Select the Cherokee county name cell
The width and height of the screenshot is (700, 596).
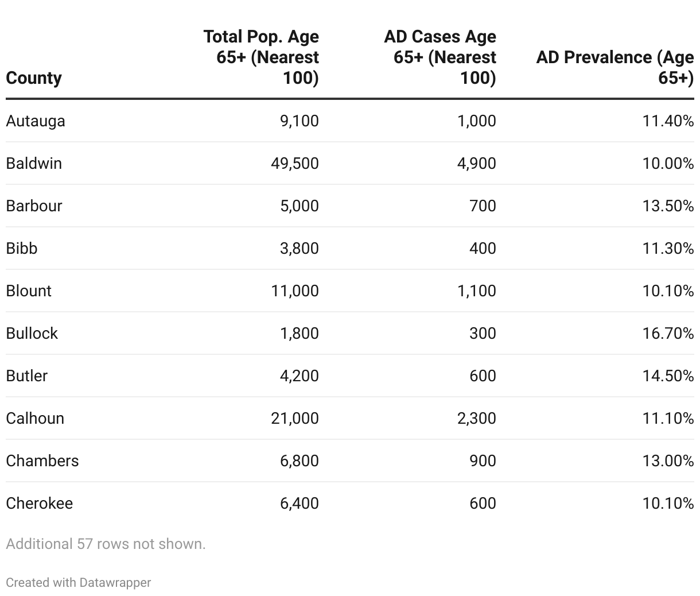tap(40, 504)
